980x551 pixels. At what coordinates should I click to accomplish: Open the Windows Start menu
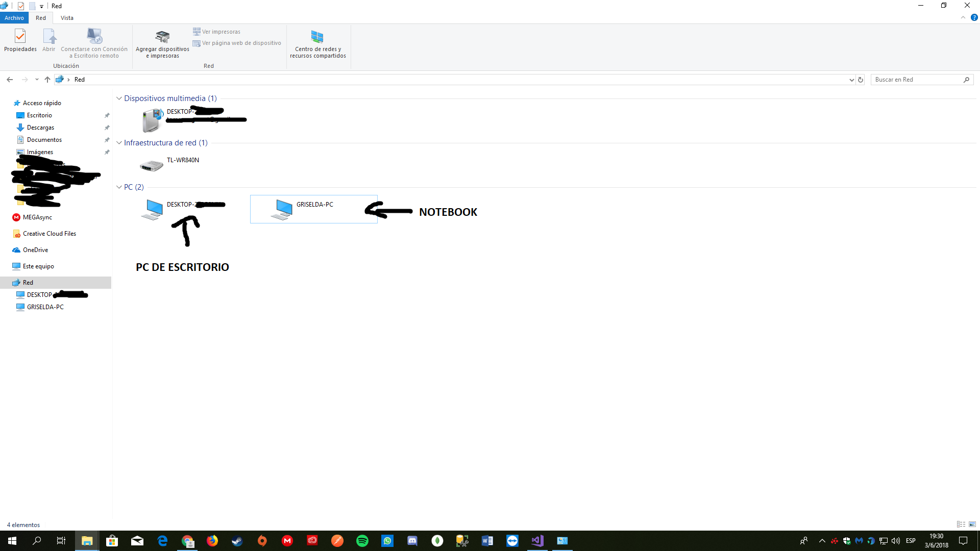click(12, 541)
